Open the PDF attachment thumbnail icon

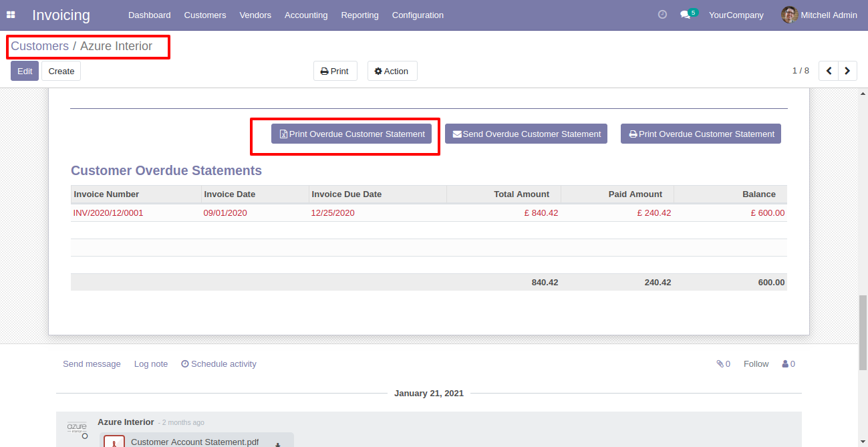(114, 442)
